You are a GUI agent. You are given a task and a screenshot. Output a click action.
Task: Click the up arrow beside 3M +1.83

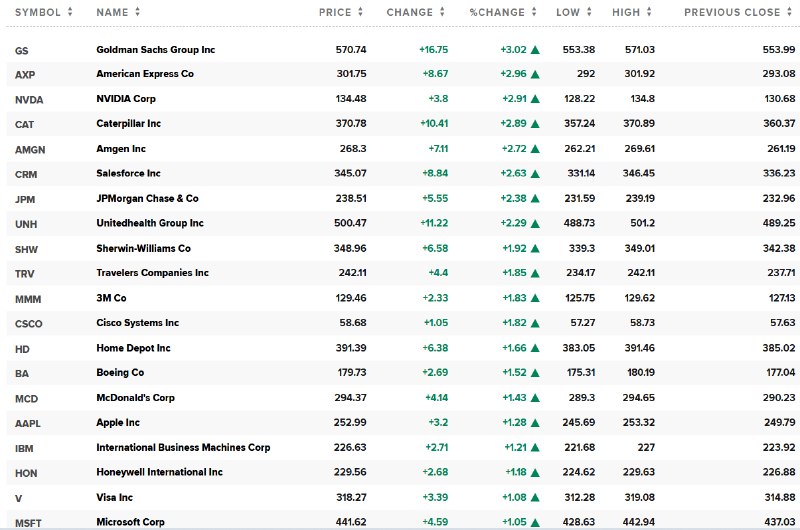(x=535, y=298)
